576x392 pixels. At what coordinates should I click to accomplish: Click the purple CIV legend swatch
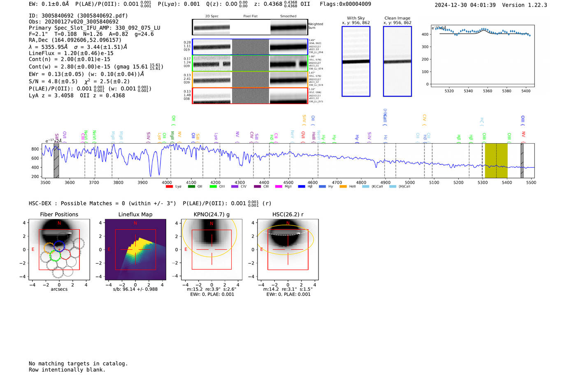pyautogui.click(x=235, y=186)
